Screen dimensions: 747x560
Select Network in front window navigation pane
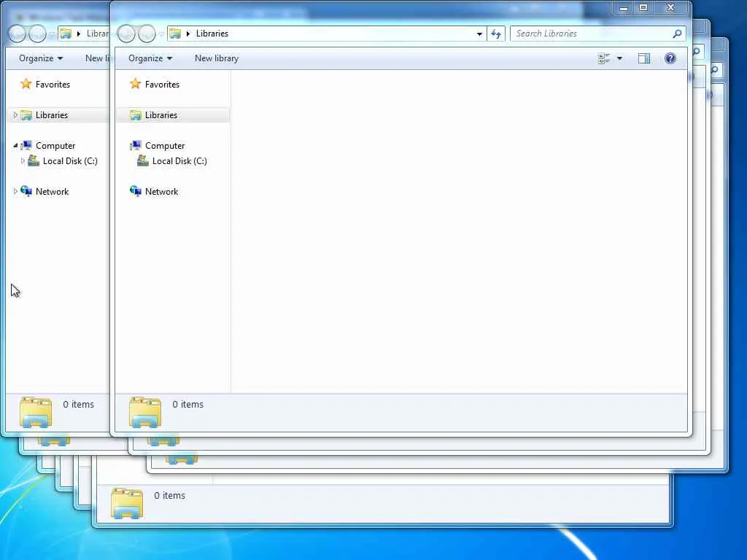pyautogui.click(x=161, y=192)
